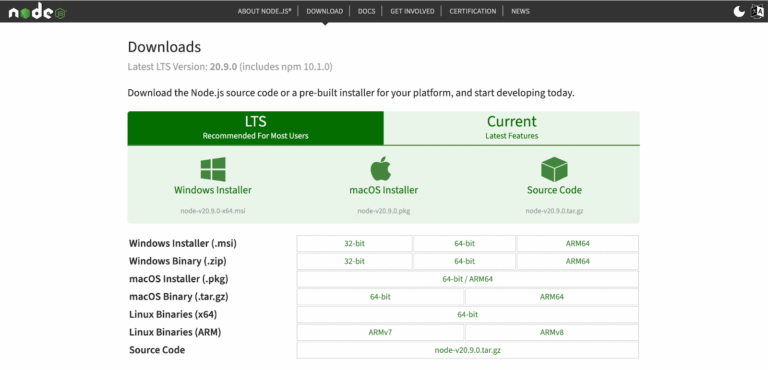Download Linux Binaries x64 64-bit
The height and width of the screenshot is (370, 768).
(467, 315)
